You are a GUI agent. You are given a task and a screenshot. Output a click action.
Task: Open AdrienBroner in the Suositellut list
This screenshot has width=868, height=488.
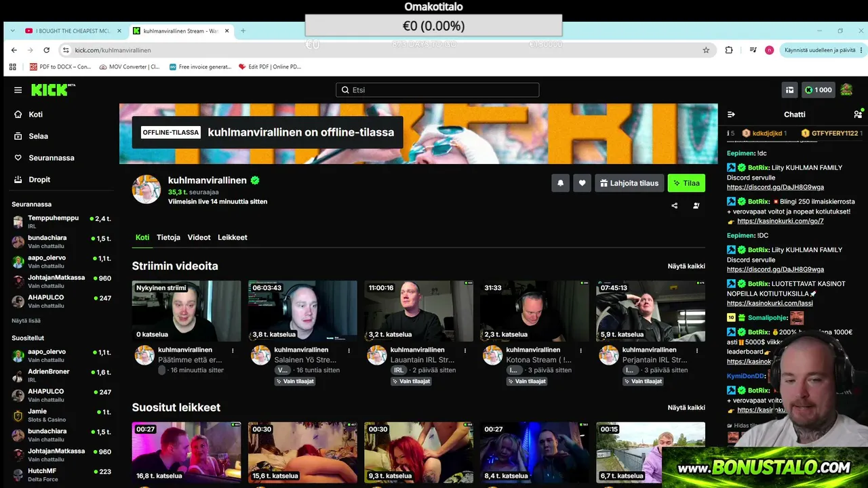(61, 375)
